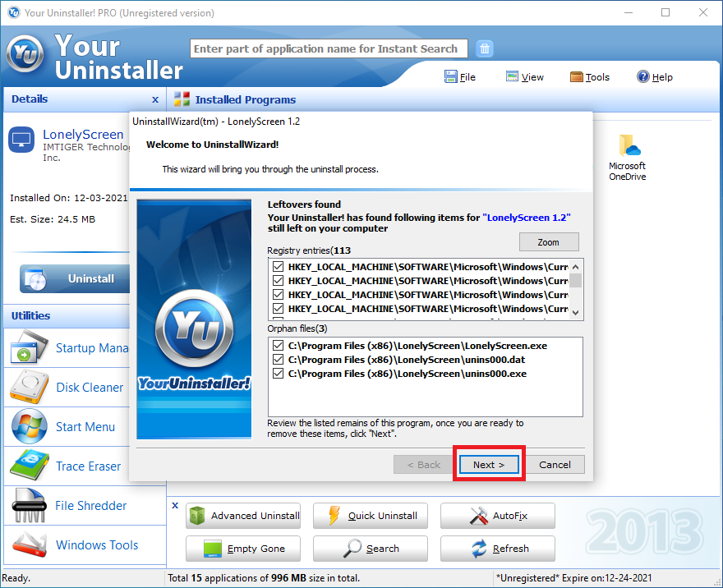Viewport: 723px width, 588px height.
Task: Click the Disk Cleaner utility icon
Action: click(x=30, y=388)
